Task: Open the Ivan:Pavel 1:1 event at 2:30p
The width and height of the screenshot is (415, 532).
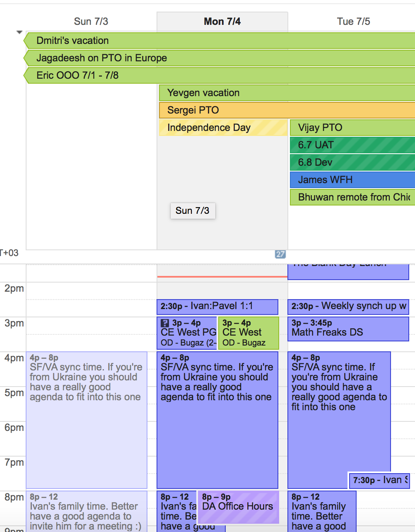Action: (x=217, y=307)
